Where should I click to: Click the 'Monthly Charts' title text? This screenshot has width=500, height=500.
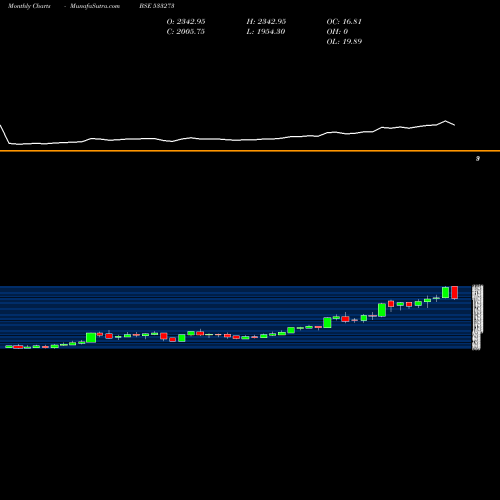29,6
